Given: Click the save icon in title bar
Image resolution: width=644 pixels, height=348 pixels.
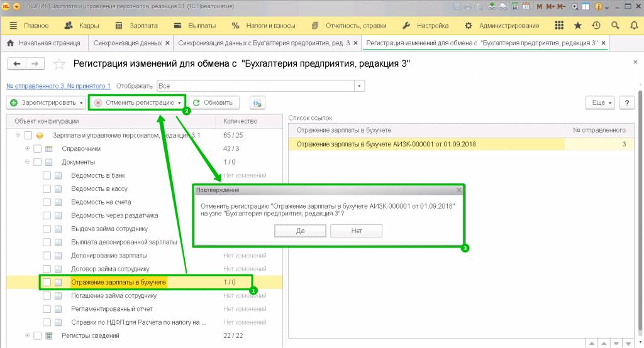Looking at the screenshot, I should [457, 6].
